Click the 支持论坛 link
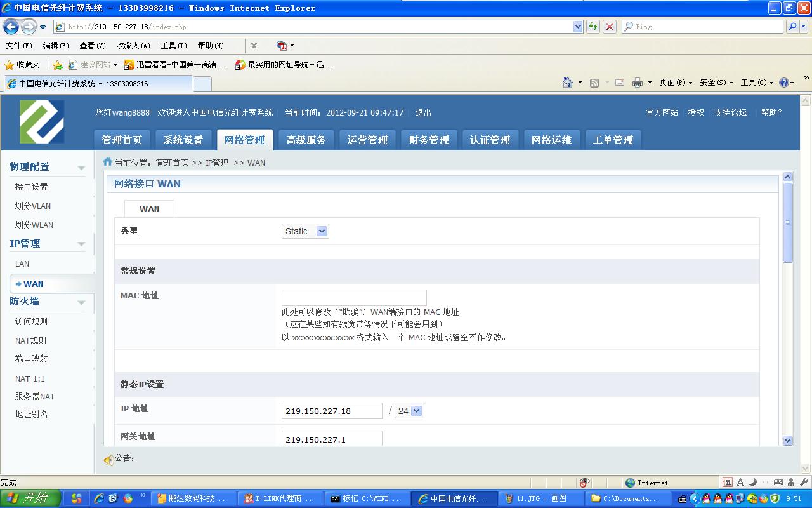The height and width of the screenshot is (508, 812). point(731,112)
